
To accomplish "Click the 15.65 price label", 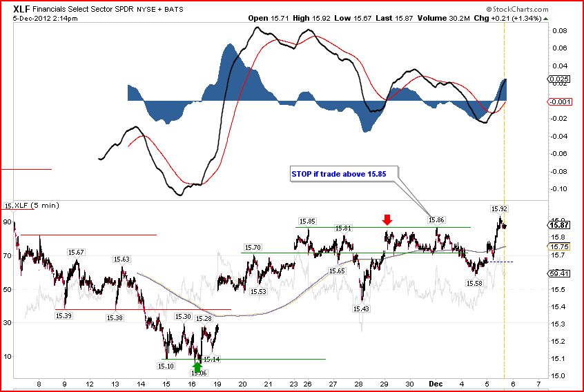I will pos(337,271).
